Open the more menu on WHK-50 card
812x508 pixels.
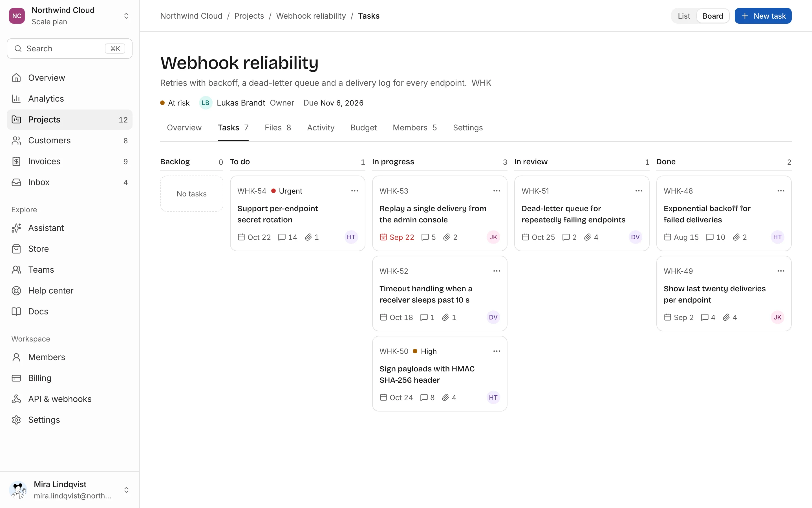(497, 351)
